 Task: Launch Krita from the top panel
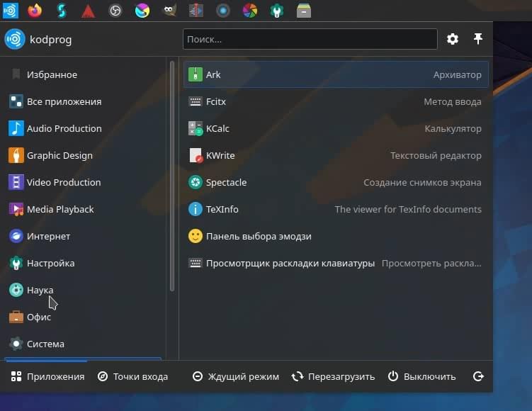[x=142, y=11]
